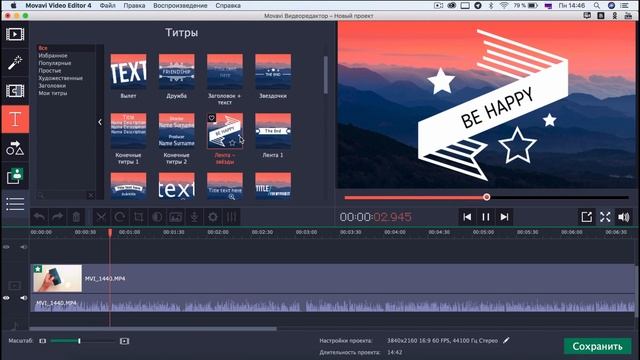
Task: Clear the titles search field
Action: [x=91, y=196]
